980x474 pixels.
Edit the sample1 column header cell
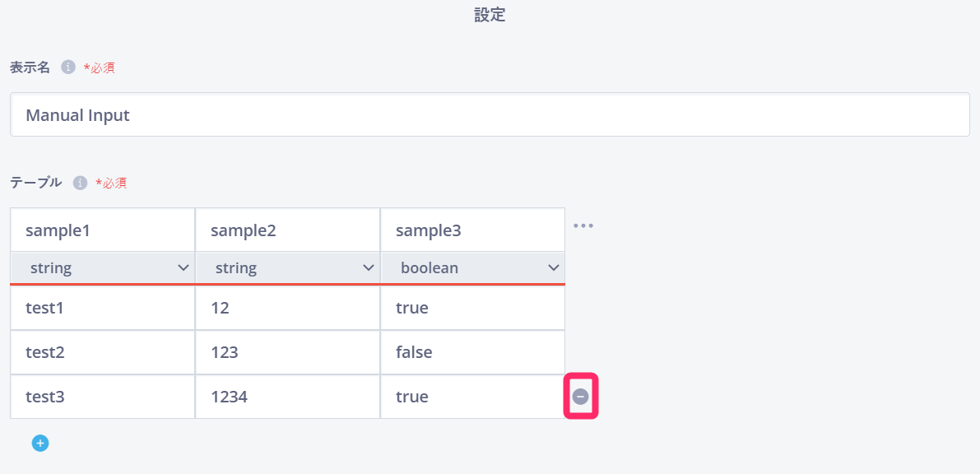pos(103,230)
